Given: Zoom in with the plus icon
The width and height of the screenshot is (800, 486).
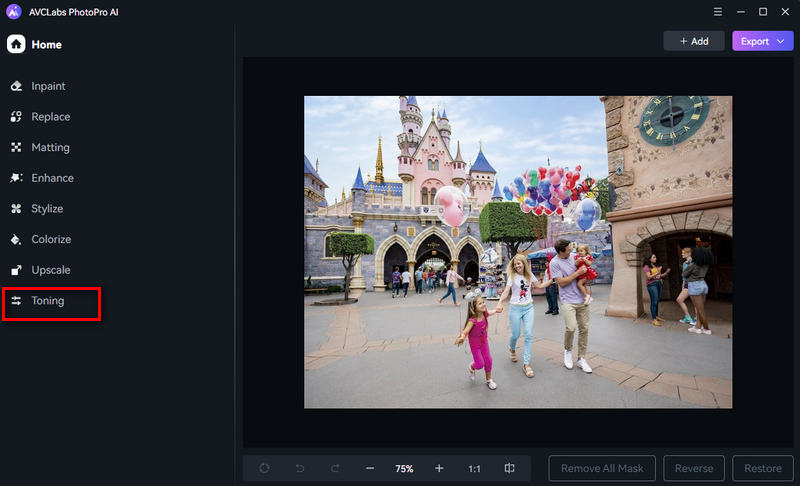Looking at the screenshot, I should pos(439,468).
